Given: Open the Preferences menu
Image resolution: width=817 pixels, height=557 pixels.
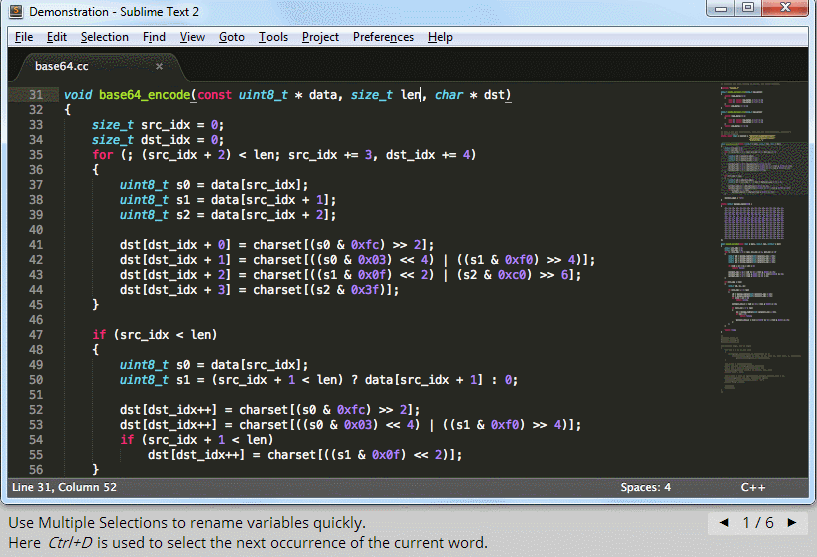Looking at the screenshot, I should pos(383,37).
